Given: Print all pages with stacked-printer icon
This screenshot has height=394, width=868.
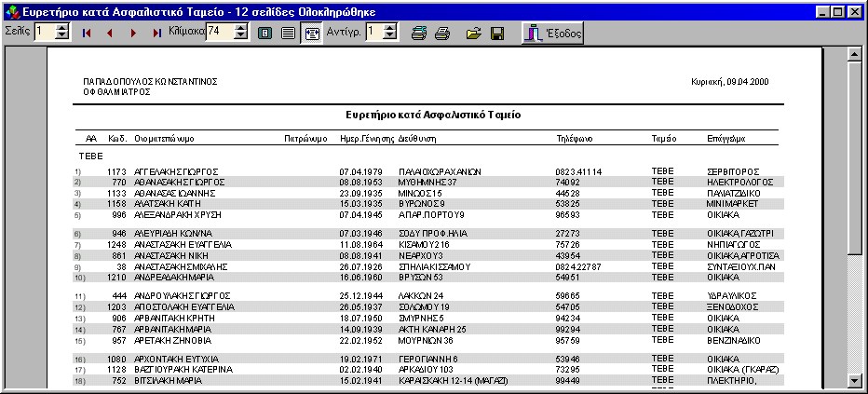Looking at the screenshot, I should [x=419, y=33].
